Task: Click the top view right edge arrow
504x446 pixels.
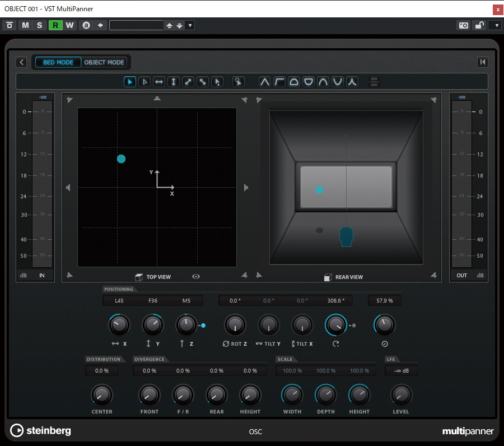Action: pyautogui.click(x=246, y=188)
